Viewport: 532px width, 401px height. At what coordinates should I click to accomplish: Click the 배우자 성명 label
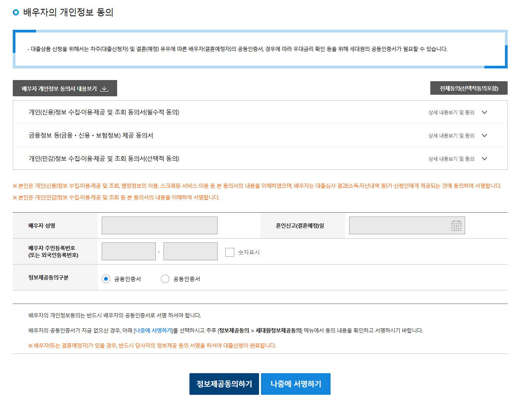tap(42, 225)
